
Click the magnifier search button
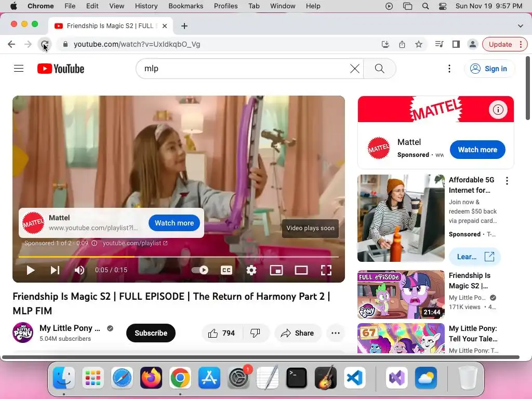tap(379, 69)
